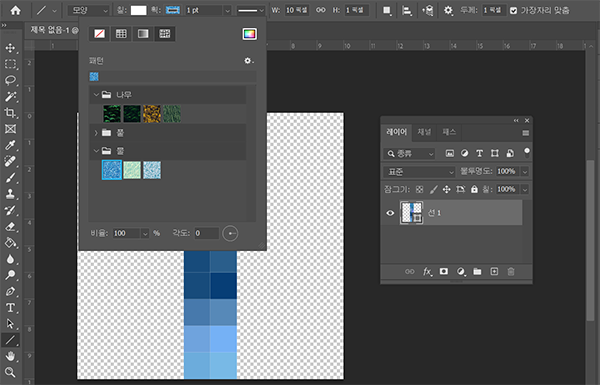Select the Hand tool
Viewport: 600px width, 385px height.
[x=10, y=356]
